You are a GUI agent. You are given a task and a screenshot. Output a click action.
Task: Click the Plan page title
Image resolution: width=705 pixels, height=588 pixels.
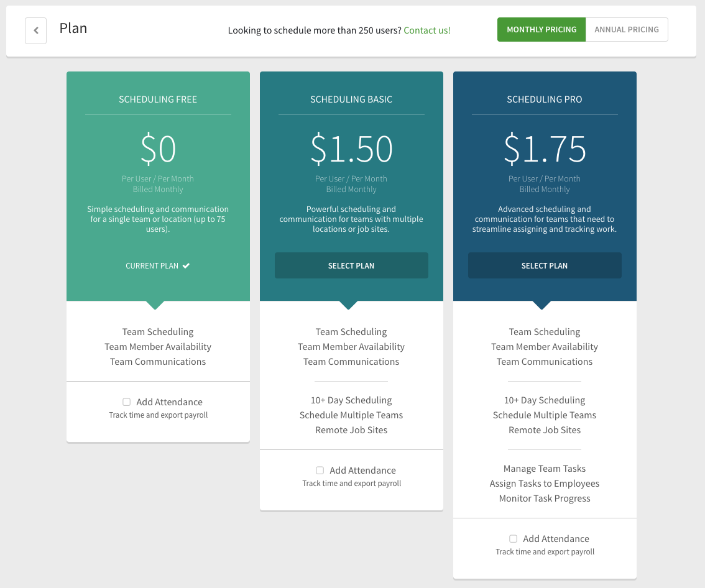click(x=73, y=28)
